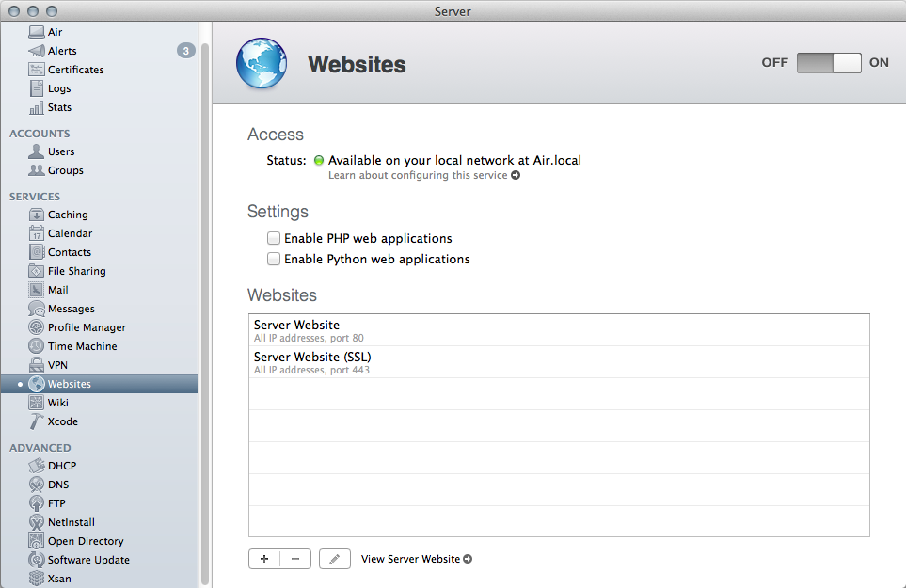The image size is (906, 588).
Task: Select the Profile Manager service icon
Action: tap(37, 327)
